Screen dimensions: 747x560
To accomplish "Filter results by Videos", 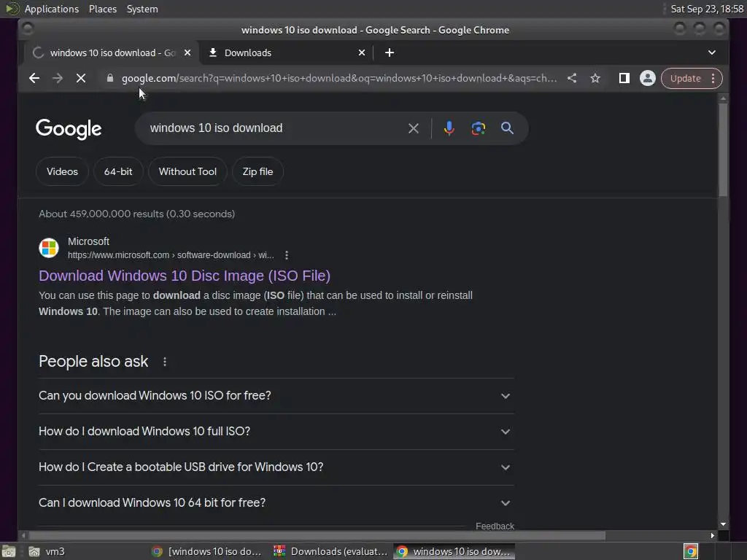I will (63, 171).
